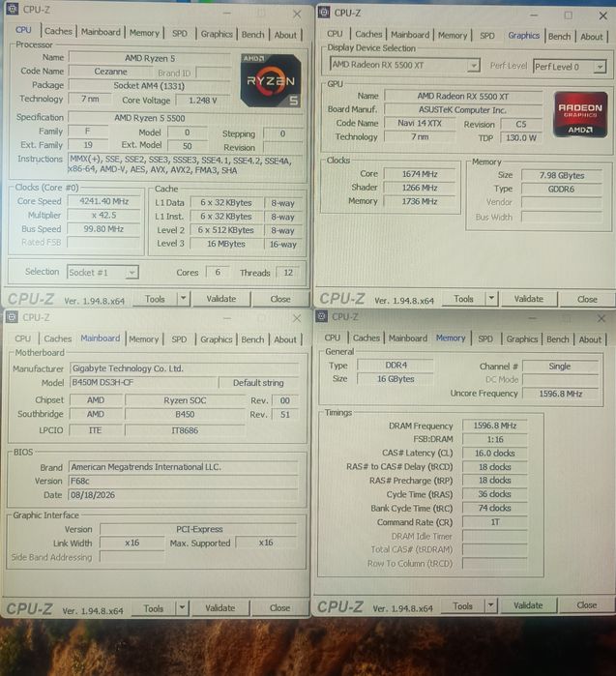Click the BIOS Version field F68c
Image resolution: width=616 pixels, height=676 pixels.
183,481
